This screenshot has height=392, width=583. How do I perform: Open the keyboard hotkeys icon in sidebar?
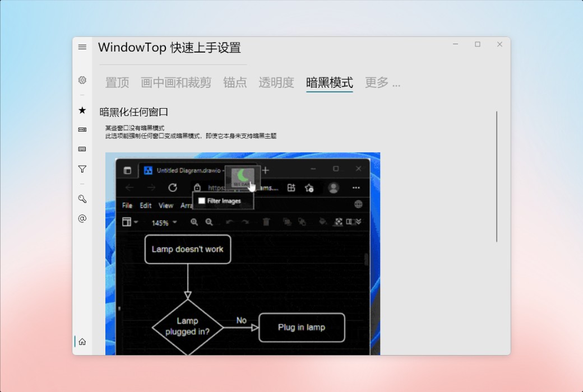point(82,149)
